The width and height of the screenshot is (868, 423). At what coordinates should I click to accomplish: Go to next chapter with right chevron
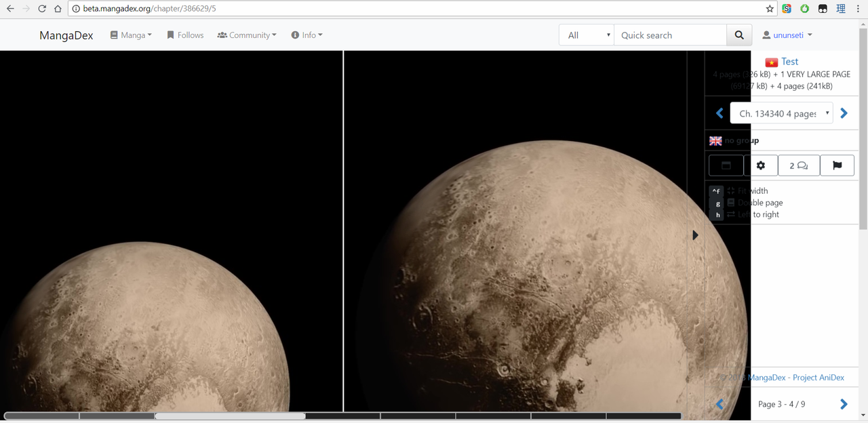click(x=844, y=113)
